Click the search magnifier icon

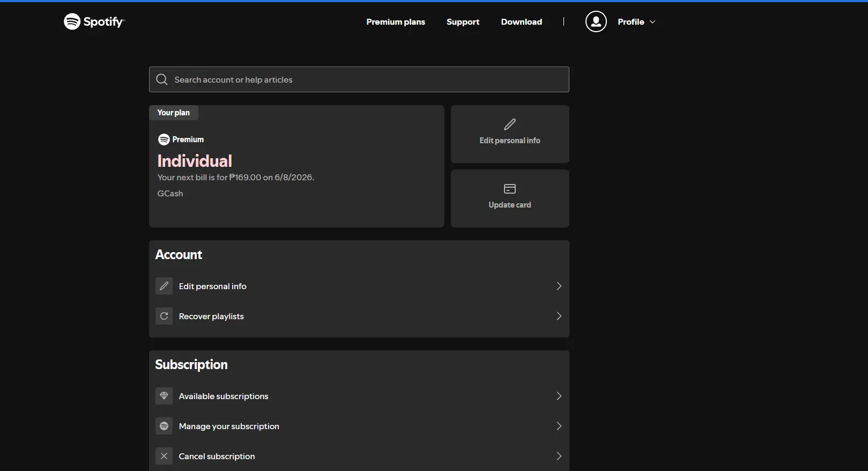(161, 79)
